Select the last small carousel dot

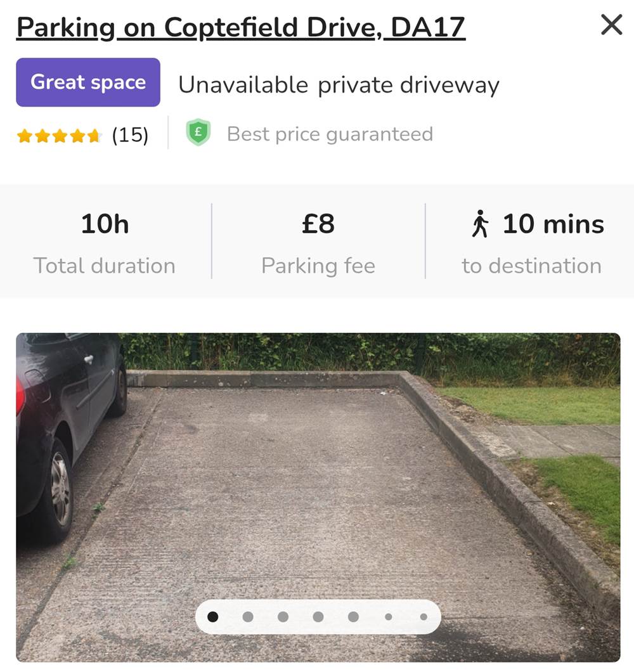coord(423,617)
